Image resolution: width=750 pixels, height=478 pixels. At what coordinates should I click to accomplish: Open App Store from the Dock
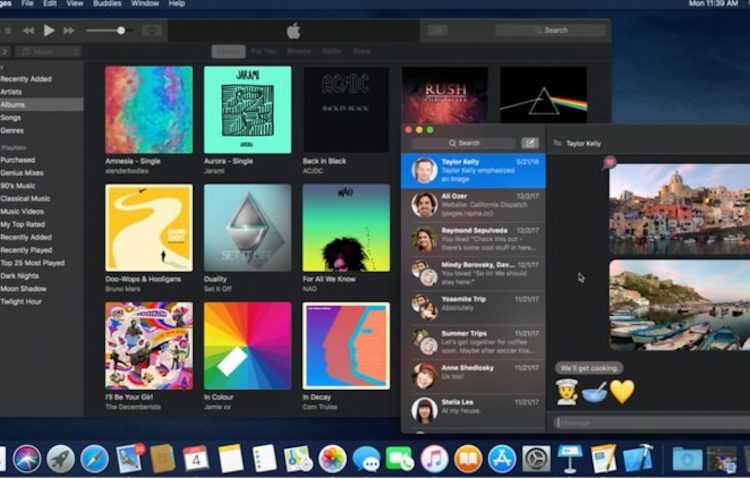click(x=502, y=459)
